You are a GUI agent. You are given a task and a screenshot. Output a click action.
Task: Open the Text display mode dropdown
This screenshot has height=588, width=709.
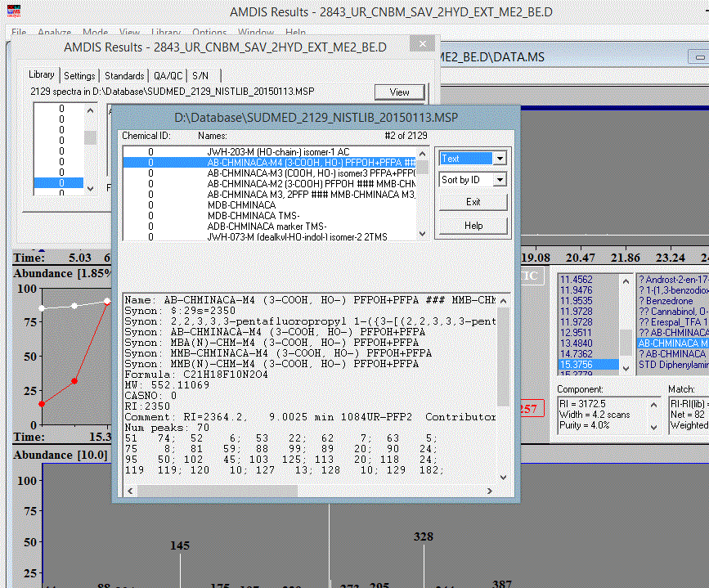click(x=500, y=159)
